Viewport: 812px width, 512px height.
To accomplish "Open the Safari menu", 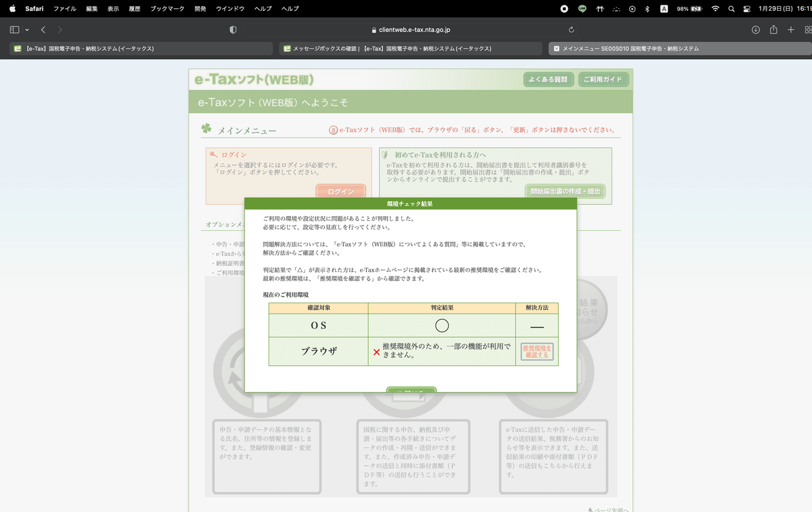I will tap(35, 9).
